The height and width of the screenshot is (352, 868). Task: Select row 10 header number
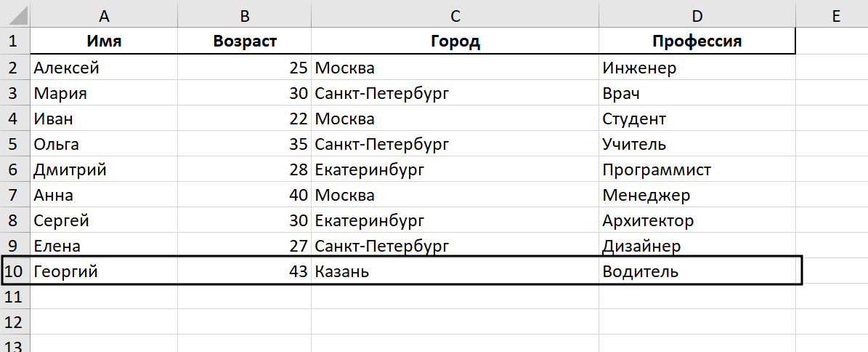point(15,272)
